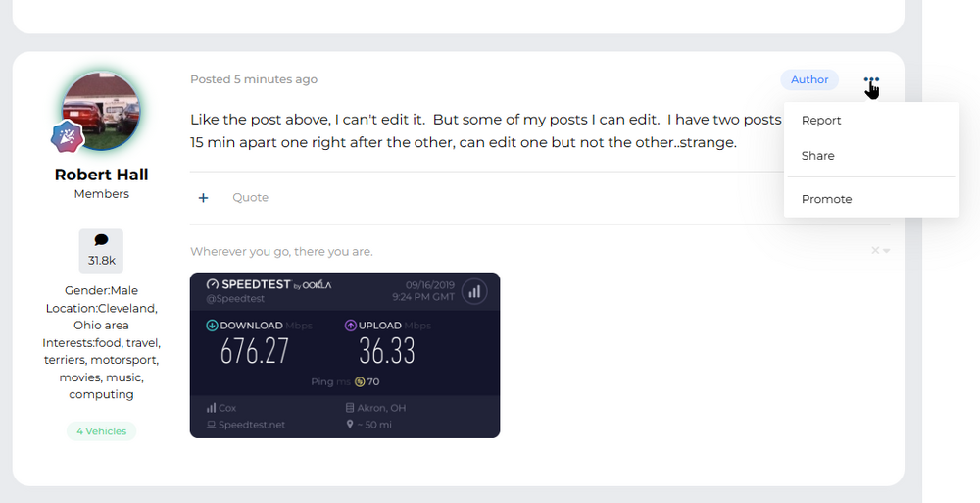Click the speech bubble post count icon
This screenshot has width=980, height=503.
(101, 240)
